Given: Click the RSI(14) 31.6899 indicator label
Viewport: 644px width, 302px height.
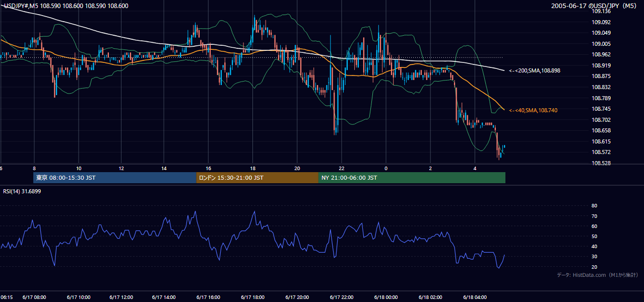Looking at the screenshot, I should click(x=22, y=191).
